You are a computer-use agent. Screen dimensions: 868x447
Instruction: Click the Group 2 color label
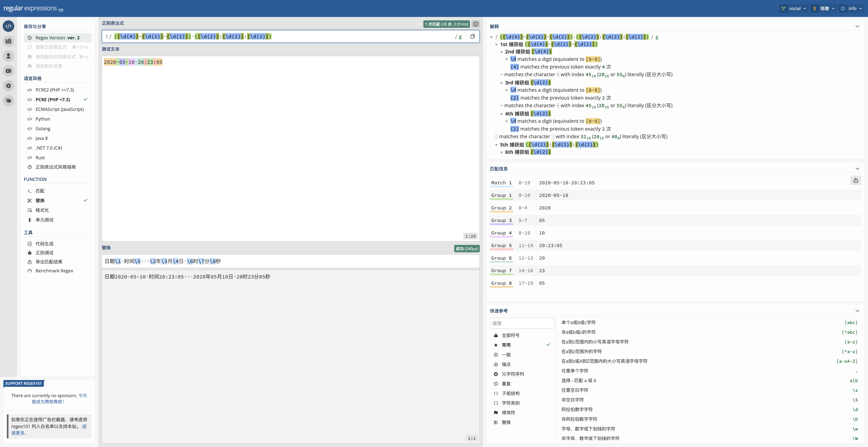click(x=501, y=208)
